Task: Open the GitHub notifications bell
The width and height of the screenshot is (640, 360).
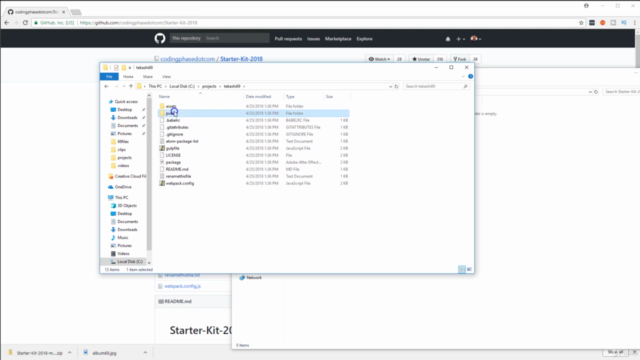Action: pyautogui.click(x=448, y=39)
